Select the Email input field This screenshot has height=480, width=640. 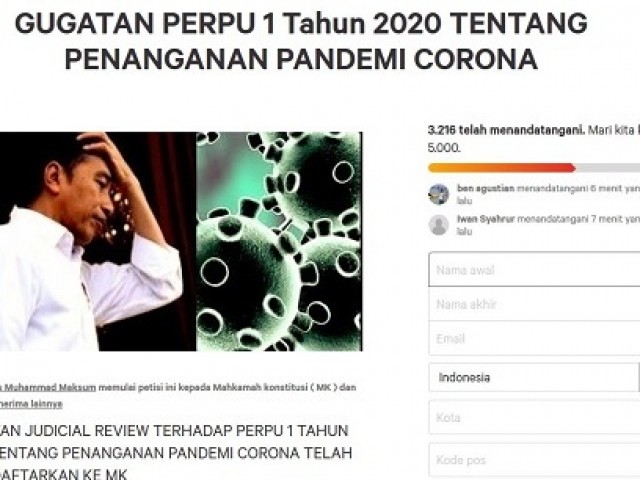tap(534, 338)
